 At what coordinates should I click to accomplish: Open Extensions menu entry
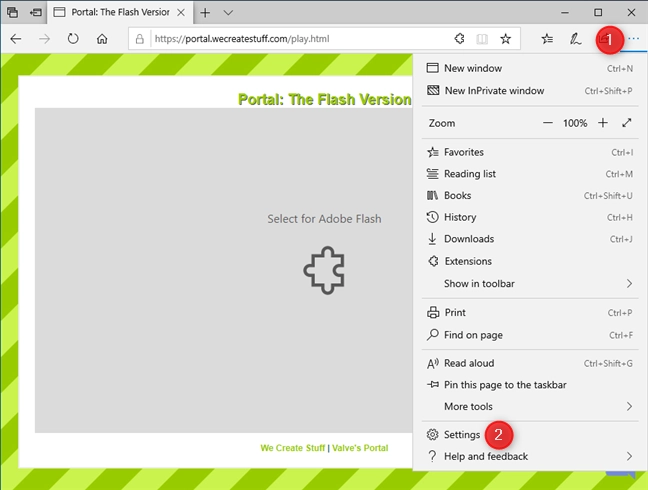point(530,261)
